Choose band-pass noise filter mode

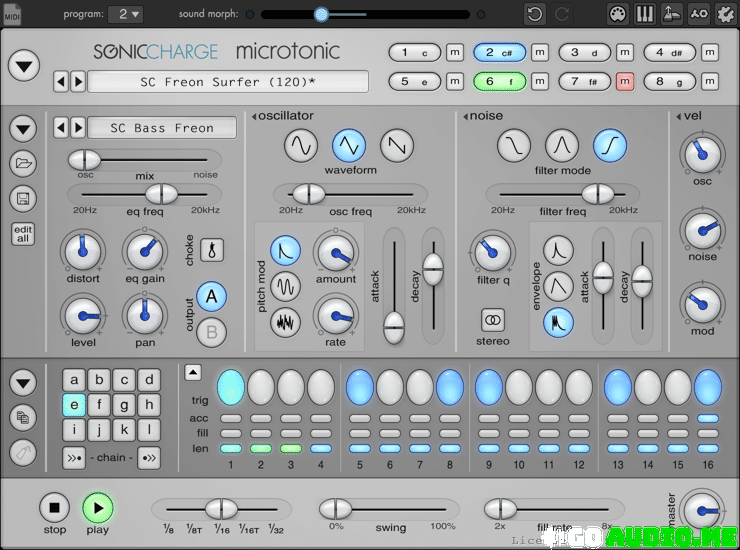[x=562, y=146]
